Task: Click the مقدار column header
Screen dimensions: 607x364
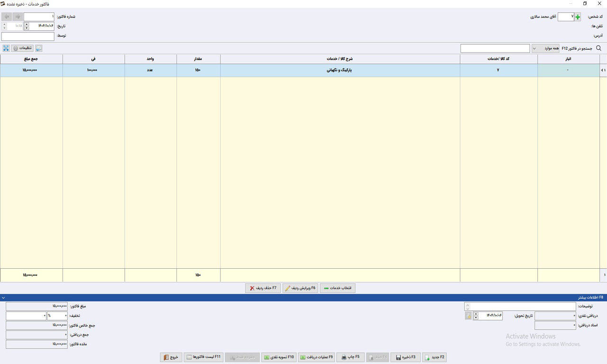Action: tap(198, 59)
